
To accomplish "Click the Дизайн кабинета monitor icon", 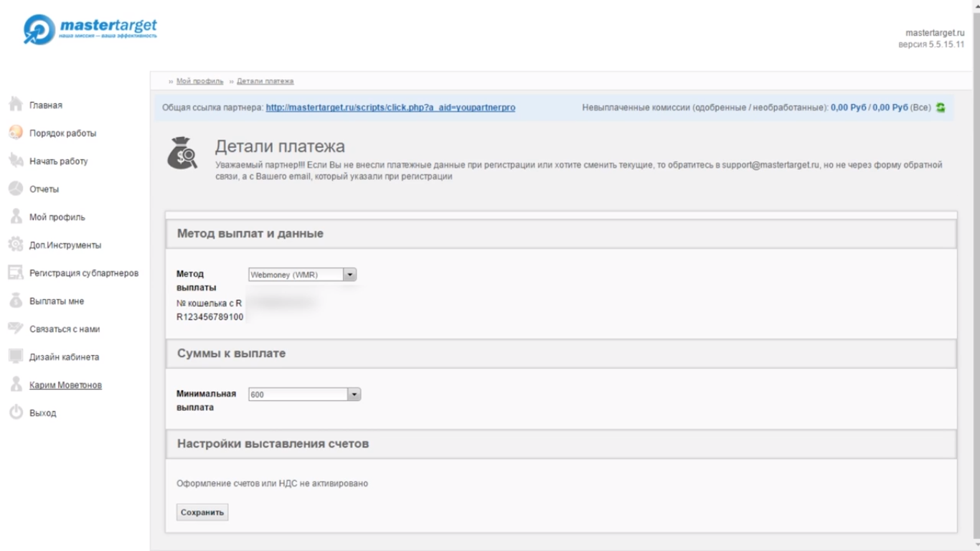I will click(16, 357).
